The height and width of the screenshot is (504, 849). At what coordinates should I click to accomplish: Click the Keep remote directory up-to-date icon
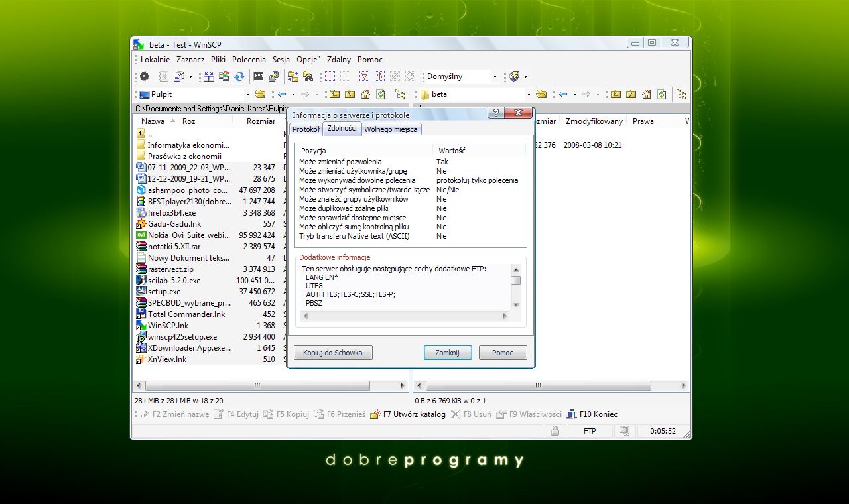[224, 76]
